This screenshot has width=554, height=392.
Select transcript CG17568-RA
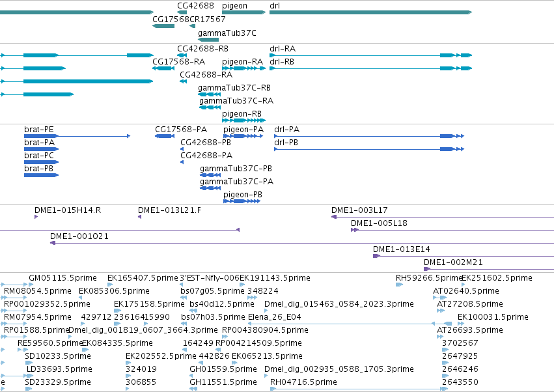click(179, 61)
